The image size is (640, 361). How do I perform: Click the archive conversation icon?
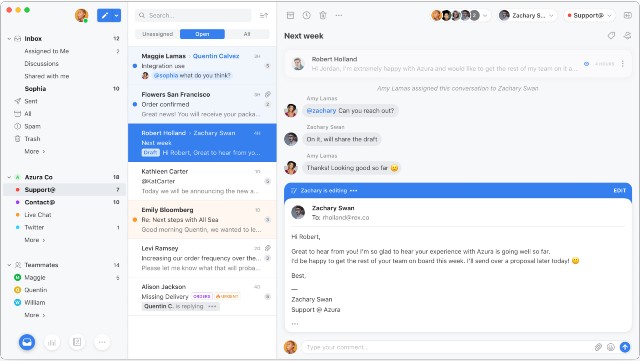[x=290, y=16]
